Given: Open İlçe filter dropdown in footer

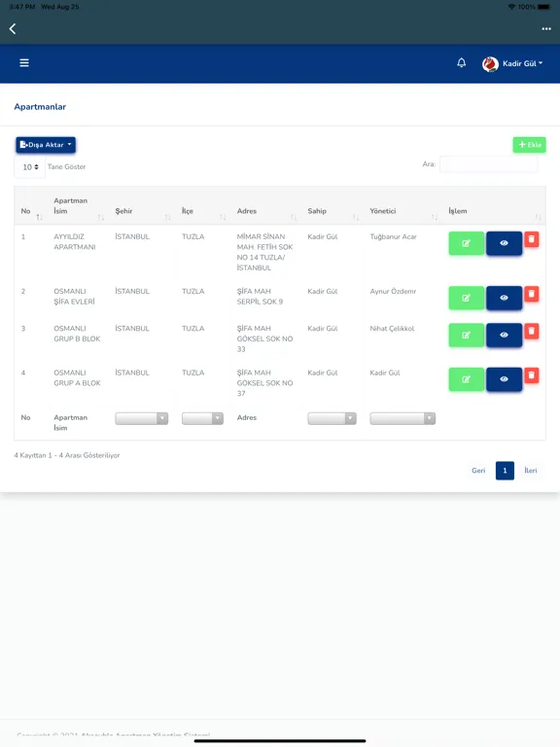Looking at the screenshot, I should (x=202, y=419).
